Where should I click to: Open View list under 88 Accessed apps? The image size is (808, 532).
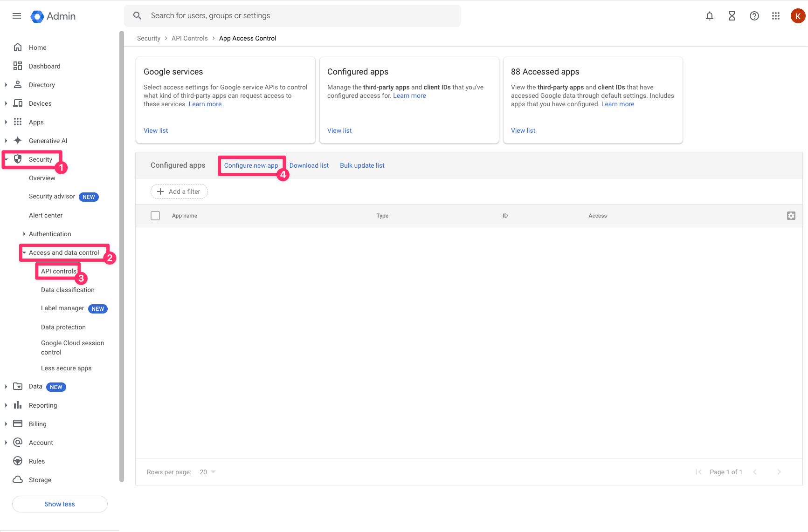(x=523, y=130)
